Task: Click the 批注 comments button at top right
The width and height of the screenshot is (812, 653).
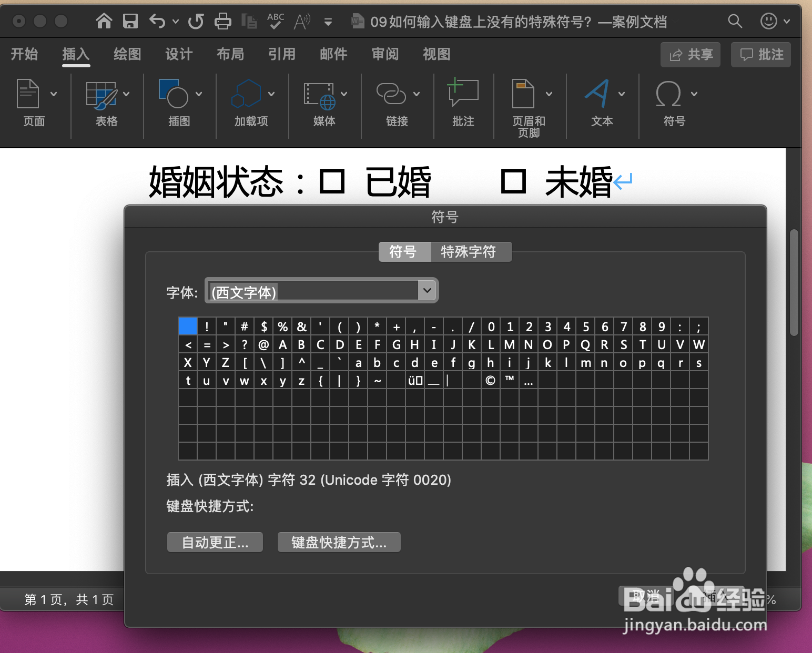Action: click(761, 54)
